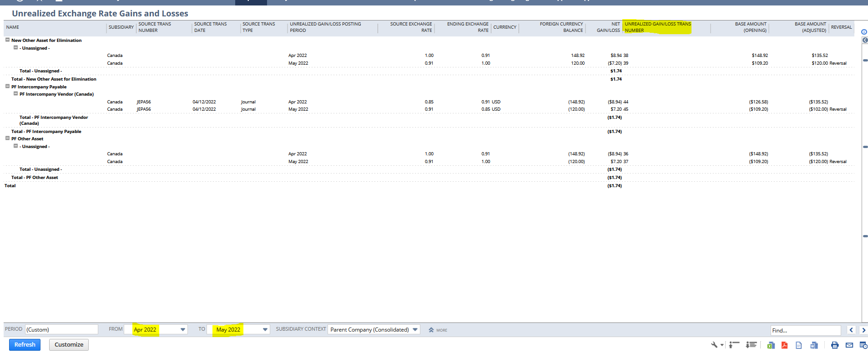This screenshot has height=353, width=868.
Task: Schedule the report with calendar icon
Action: (863, 345)
